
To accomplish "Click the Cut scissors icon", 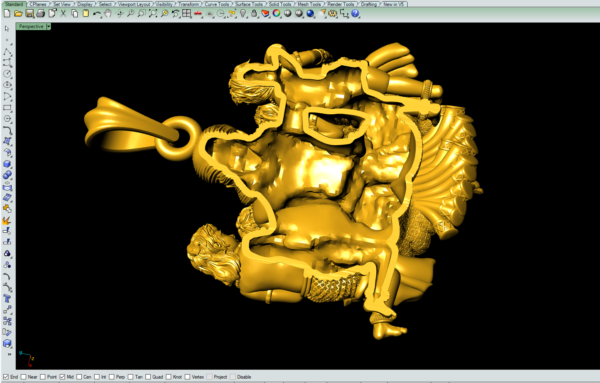I will coord(63,14).
